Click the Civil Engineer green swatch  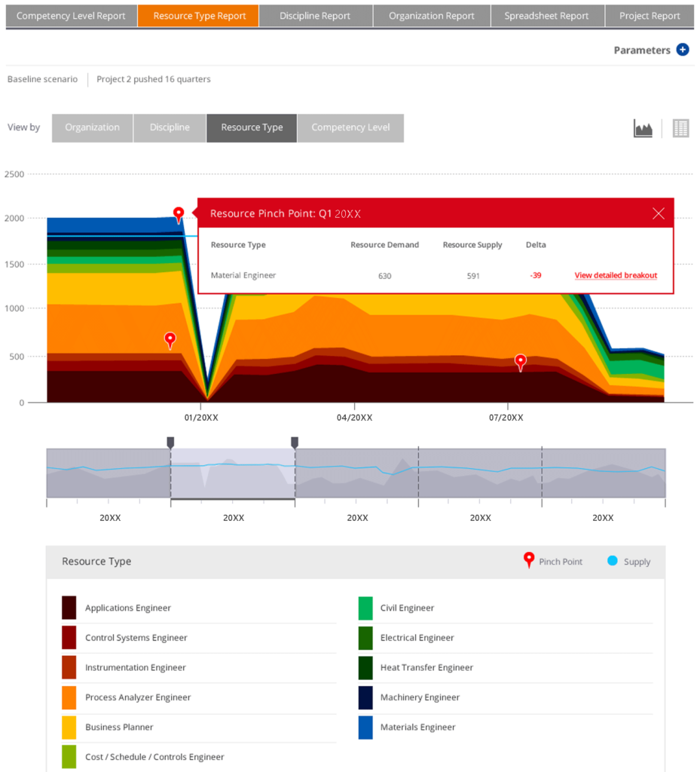pos(365,608)
